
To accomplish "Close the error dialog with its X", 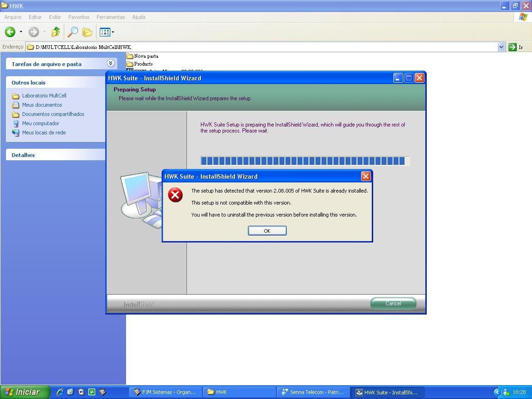I will click(365, 176).
